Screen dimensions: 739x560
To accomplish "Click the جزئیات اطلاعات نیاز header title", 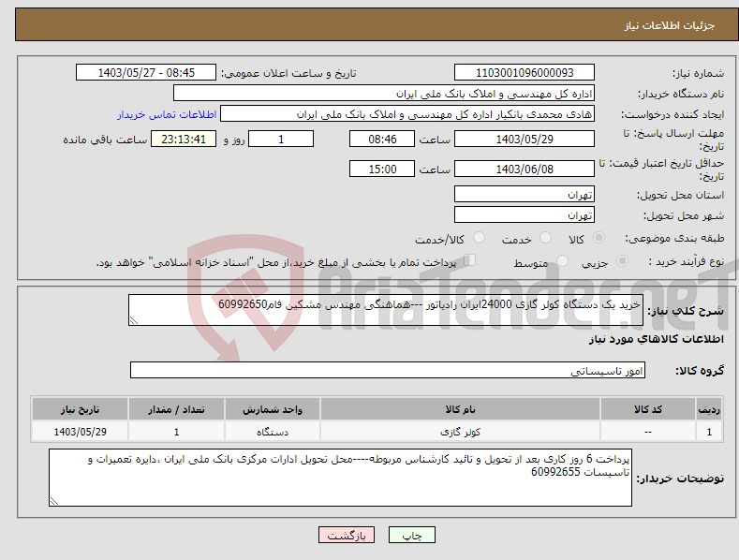I will tap(670, 25).
